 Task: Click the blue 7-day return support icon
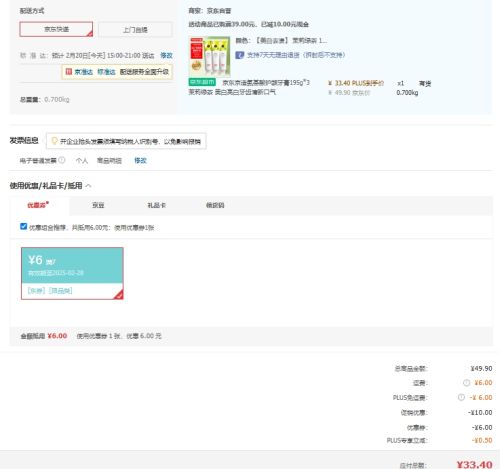click(x=239, y=55)
